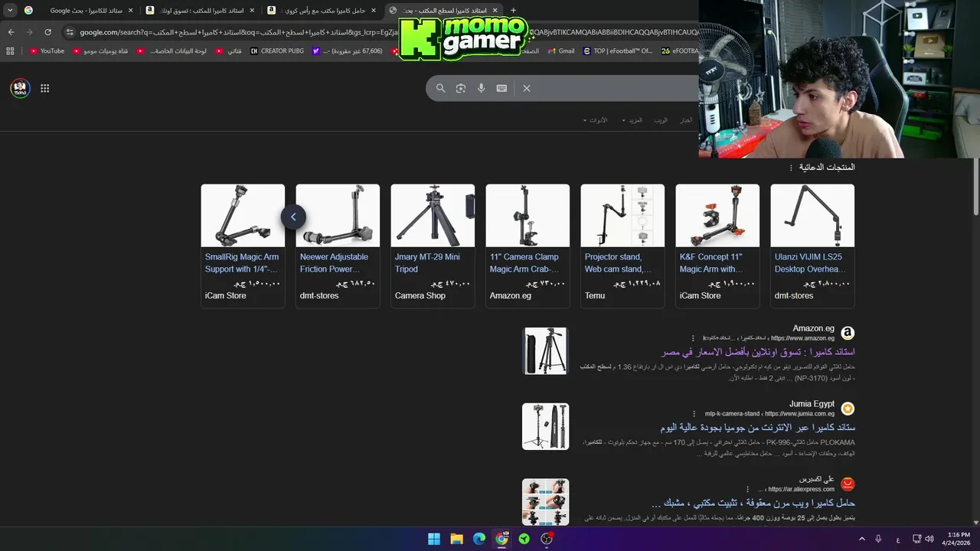Viewport: 980px width, 551px height.
Task: Open K&F Concept 11" Magic Arm product
Action: (717, 246)
